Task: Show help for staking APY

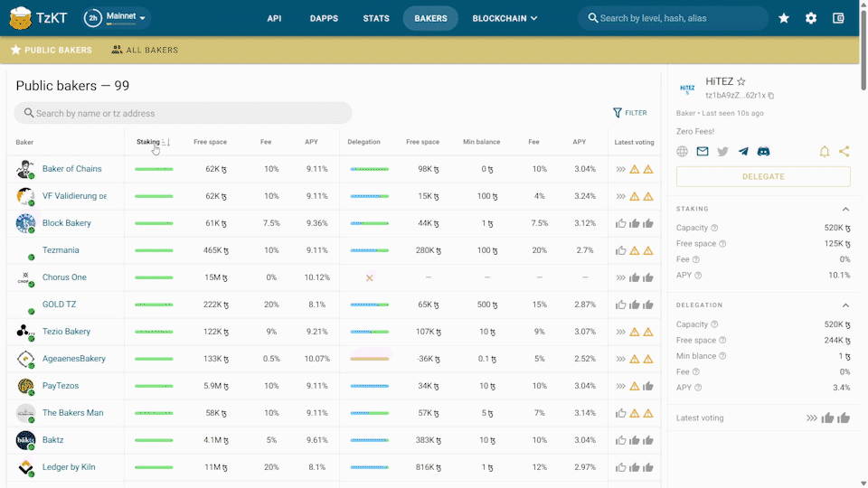Action: click(698, 276)
